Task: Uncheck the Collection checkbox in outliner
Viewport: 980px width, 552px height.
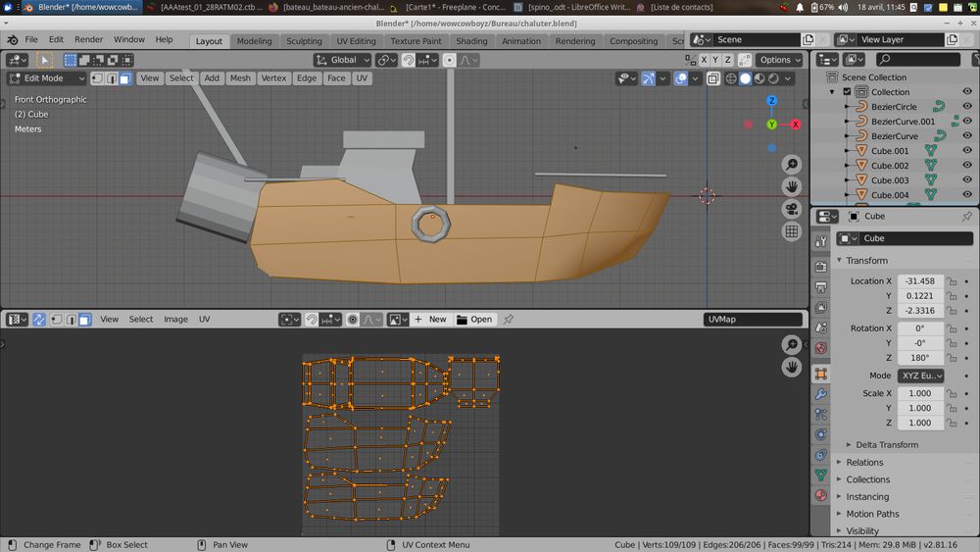Action: [x=847, y=92]
